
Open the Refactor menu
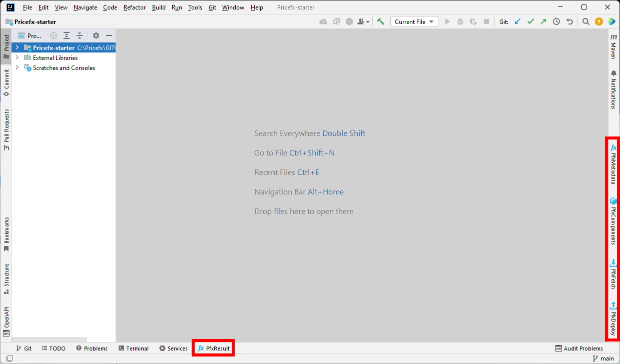tap(135, 7)
